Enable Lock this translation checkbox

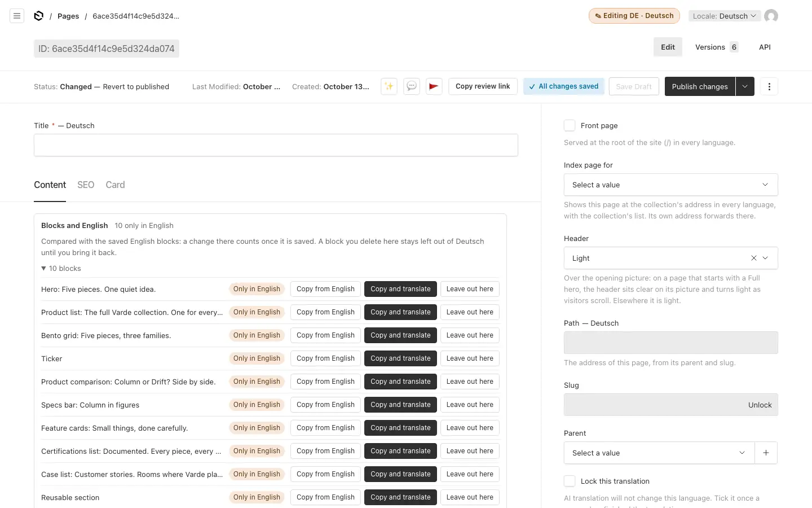coord(570,481)
